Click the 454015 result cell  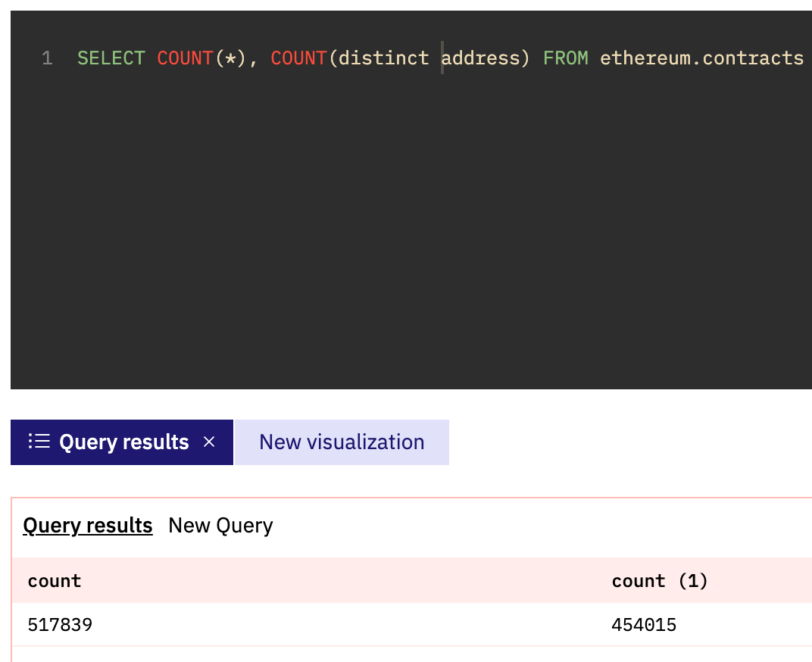click(644, 625)
